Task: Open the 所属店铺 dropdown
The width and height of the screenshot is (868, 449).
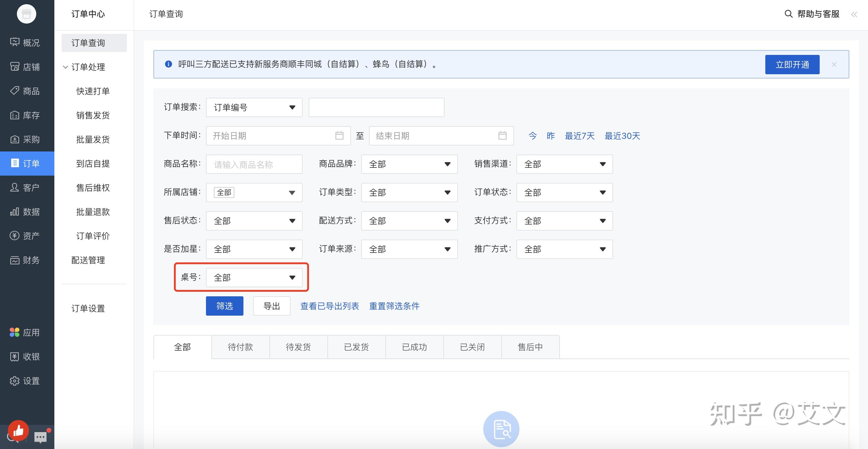Action: click(254, 192)
